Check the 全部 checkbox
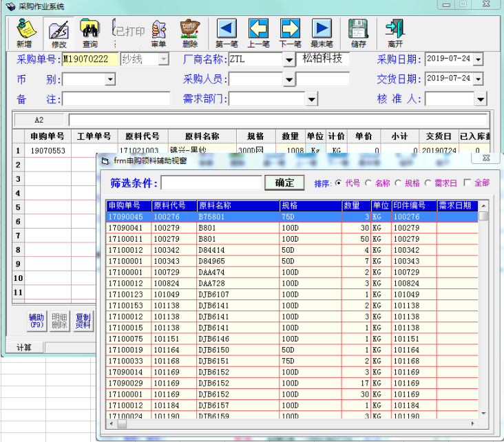The image size is (504, 442). [x=468, y=183]
